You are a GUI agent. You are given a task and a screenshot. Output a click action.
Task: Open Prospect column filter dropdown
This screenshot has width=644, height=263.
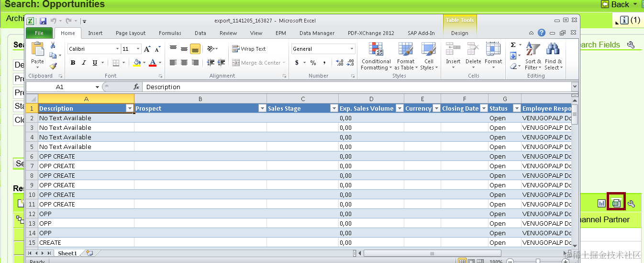(262, 109)
